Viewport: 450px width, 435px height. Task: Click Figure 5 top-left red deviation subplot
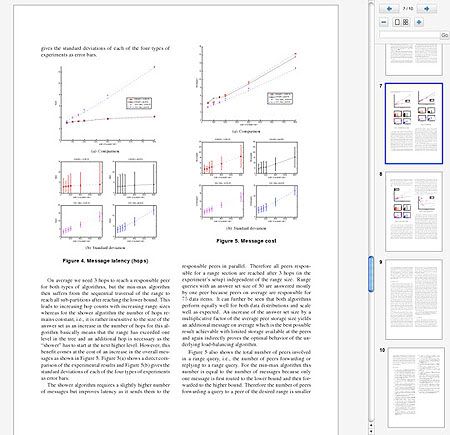pos(220,158)
